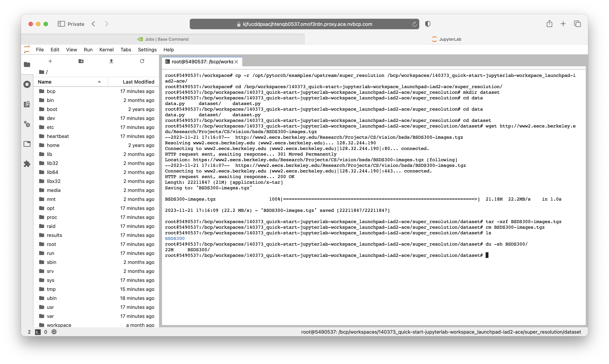The height and width of the screenshot is (364, 609).
Task: Open the Run menu
Action: [88, 49]
